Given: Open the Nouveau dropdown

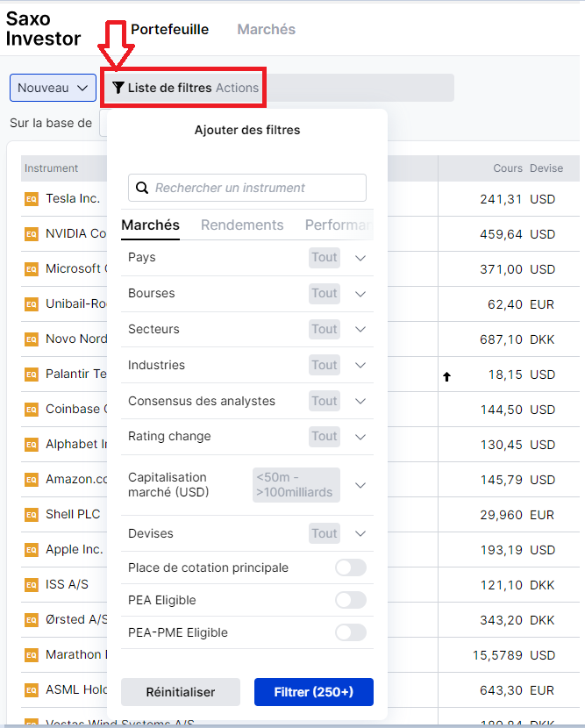Looking at the screenshot, I should (x=52, y=88).
